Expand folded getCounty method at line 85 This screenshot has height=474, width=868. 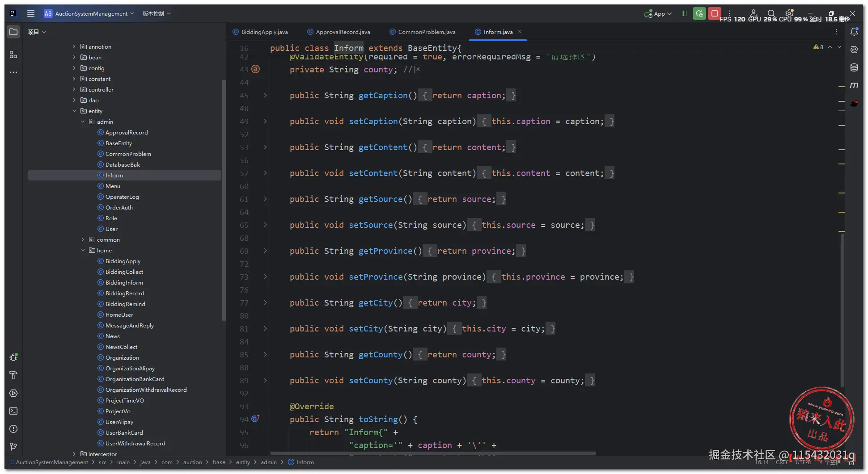(265, 354)
